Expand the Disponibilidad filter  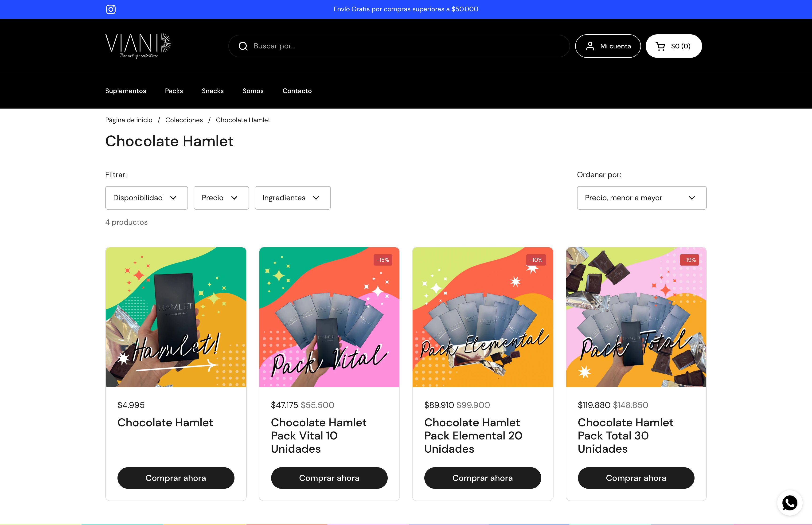pos(147,198)
